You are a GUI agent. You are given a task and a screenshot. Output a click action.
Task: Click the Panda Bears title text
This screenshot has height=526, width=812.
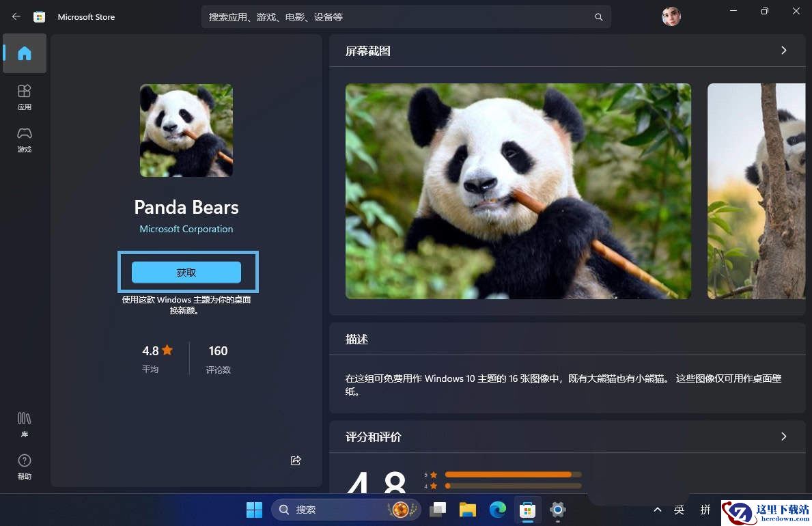point(186,207)
